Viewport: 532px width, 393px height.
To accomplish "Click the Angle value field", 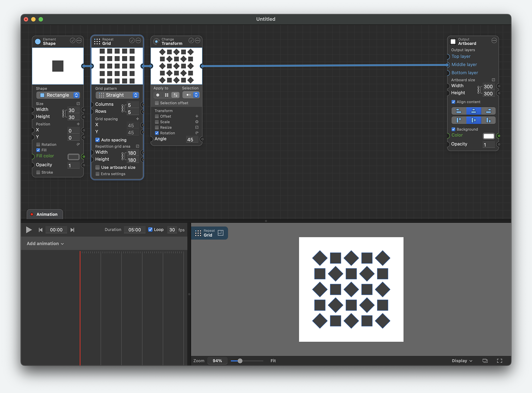I will (190, 140).
